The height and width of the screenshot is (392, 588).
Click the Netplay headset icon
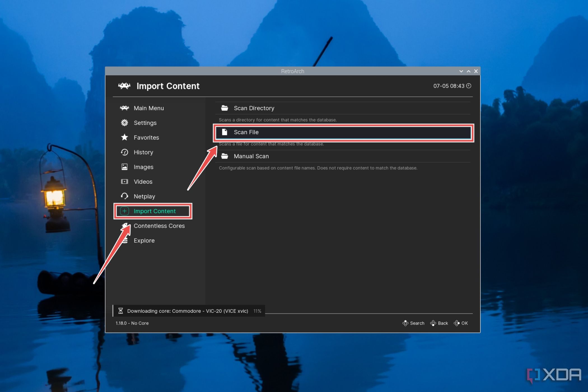124,196
